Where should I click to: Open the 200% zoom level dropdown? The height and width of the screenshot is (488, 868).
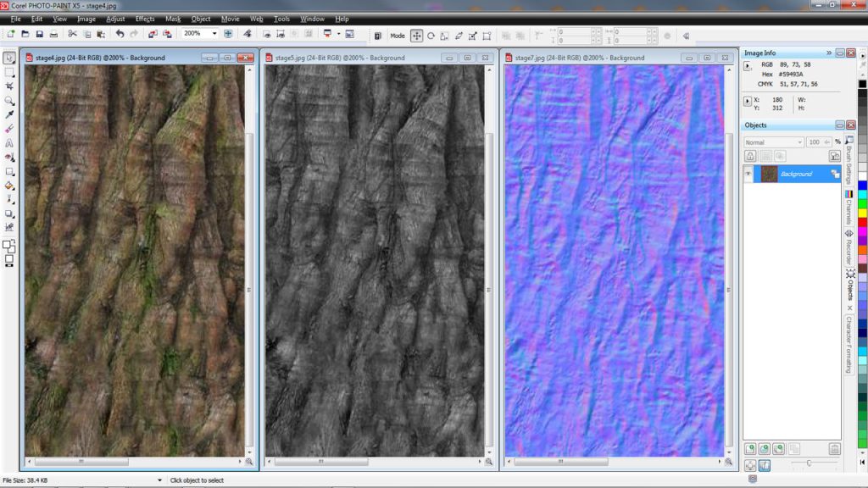click(214, 35)
